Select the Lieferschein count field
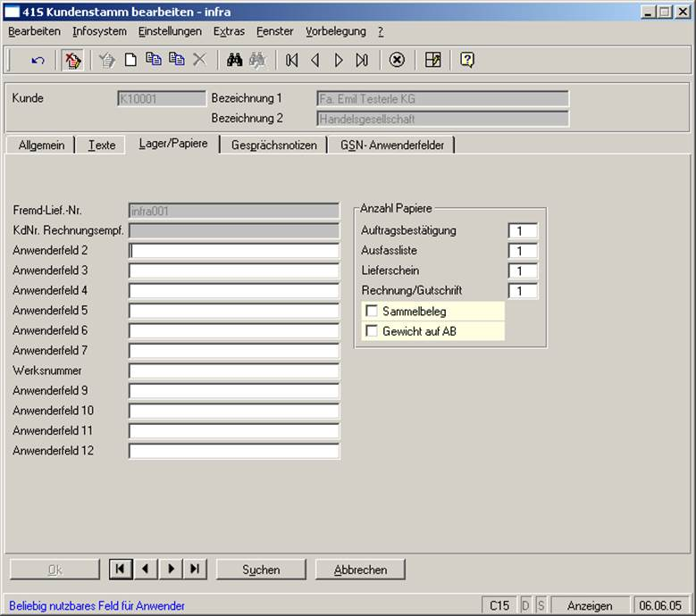 click(523, 271)
